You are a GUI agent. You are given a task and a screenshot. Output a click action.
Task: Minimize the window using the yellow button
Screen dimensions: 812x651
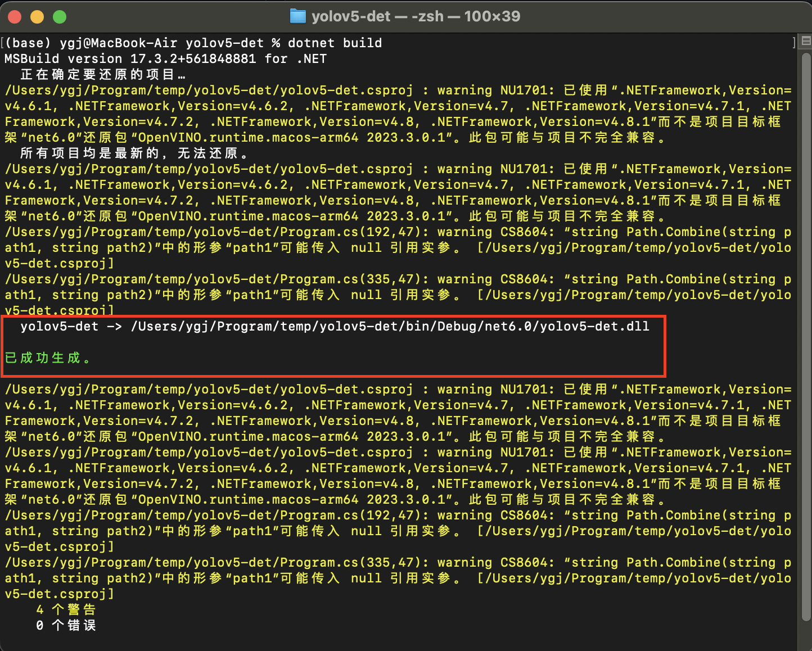pos(37,16)
